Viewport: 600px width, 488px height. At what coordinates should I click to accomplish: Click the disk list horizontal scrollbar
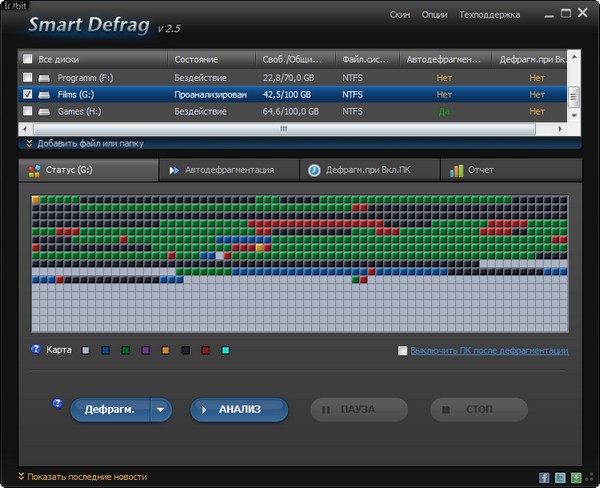(x=283, y=128)
